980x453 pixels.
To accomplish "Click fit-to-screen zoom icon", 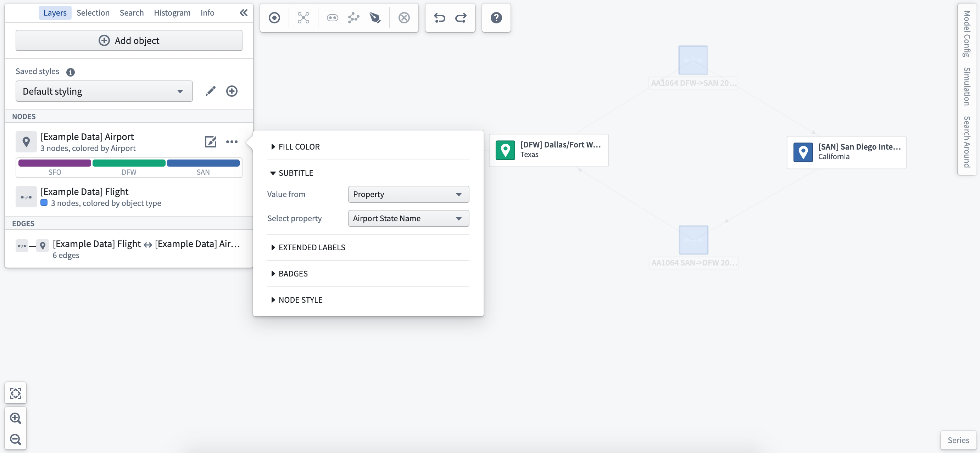I will (x=16, y=393).
